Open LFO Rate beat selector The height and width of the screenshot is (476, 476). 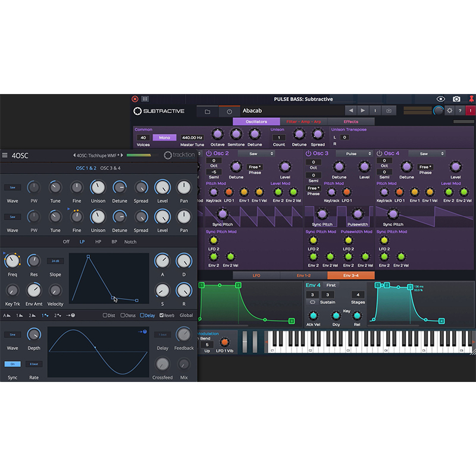pos(34,364)
